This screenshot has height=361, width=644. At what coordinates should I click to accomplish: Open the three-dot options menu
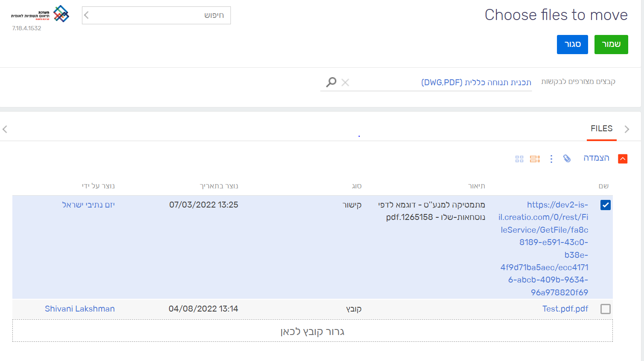(x=551, y=159)
